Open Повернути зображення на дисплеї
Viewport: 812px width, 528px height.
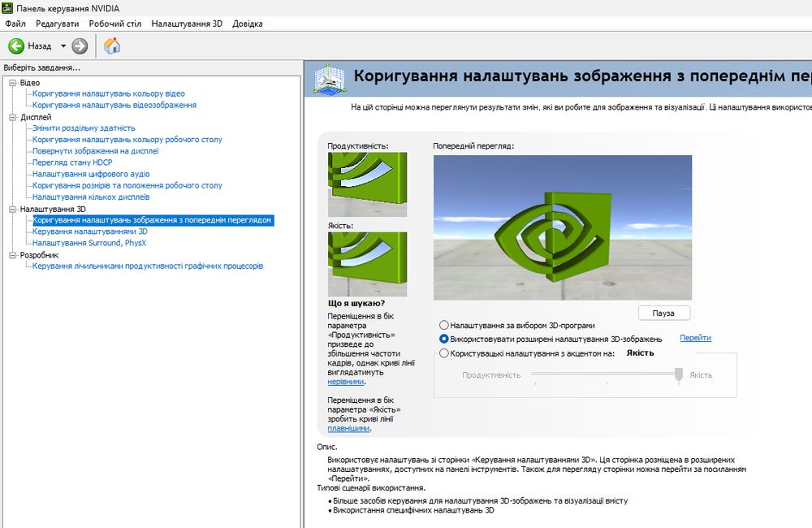(x=96, y=151)
